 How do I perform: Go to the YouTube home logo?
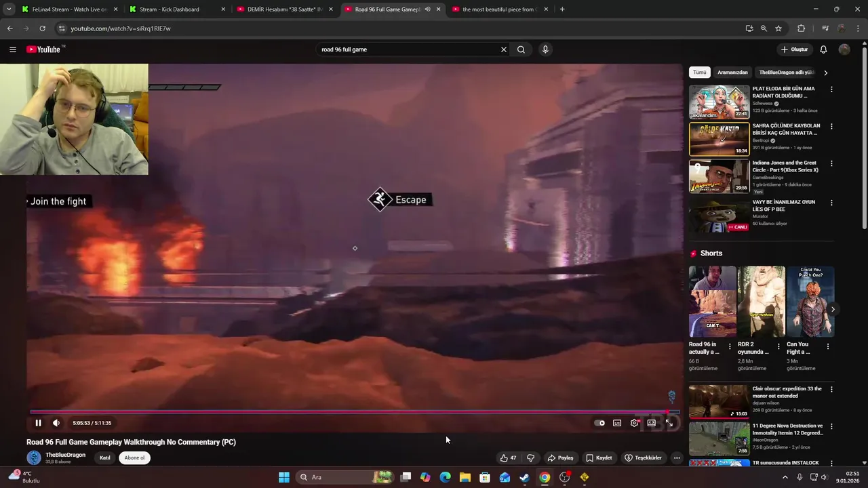(43, 49)
